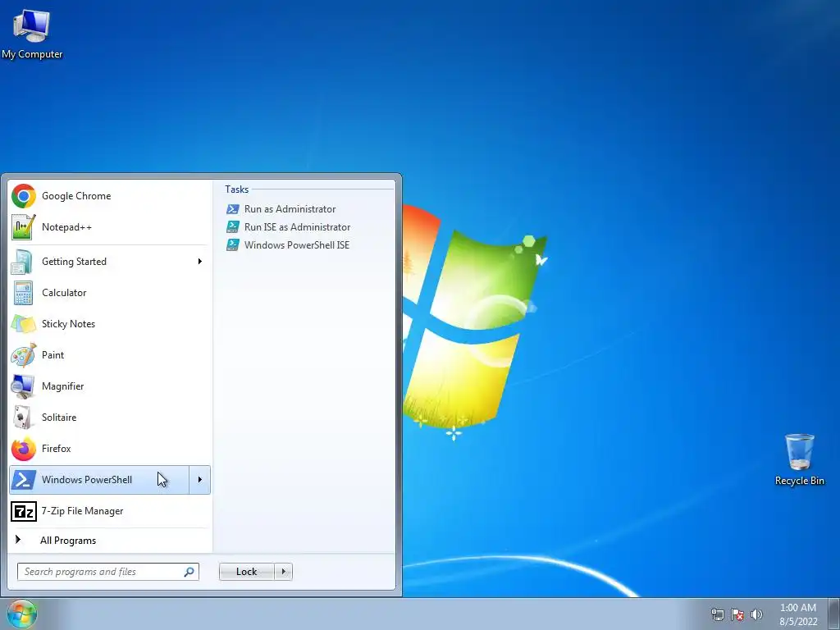Click the Run ISE as Administrator icon
840x630 pixels.
point(232,227)
